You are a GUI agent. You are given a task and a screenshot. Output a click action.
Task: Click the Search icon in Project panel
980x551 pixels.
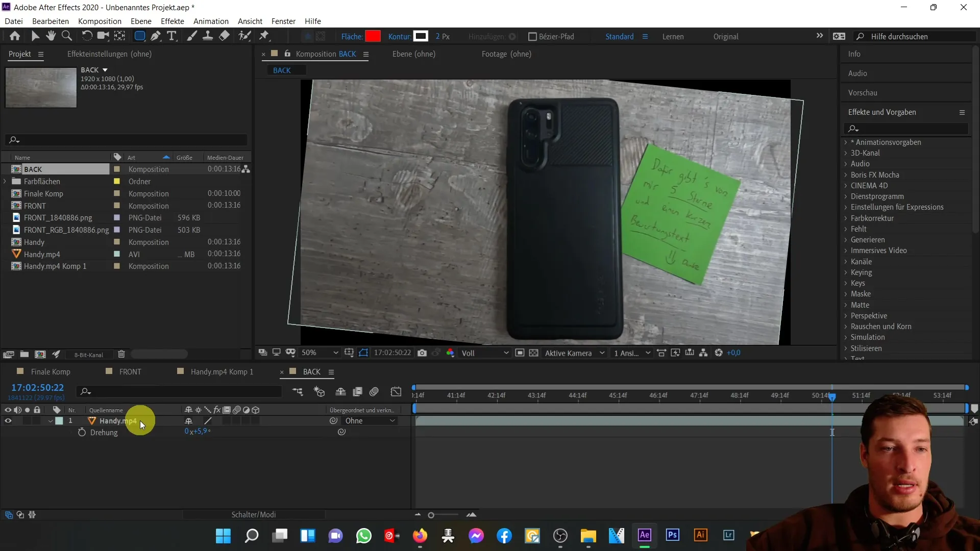[x=13, y=140]
